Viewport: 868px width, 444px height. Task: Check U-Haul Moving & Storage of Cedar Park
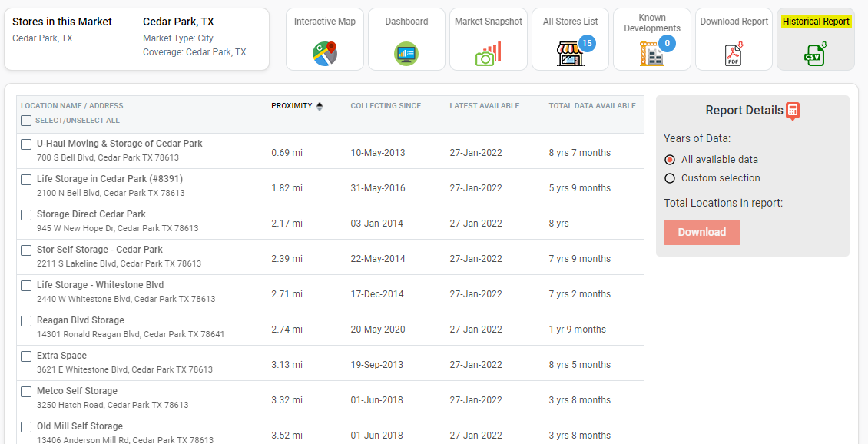coord(26,144)
